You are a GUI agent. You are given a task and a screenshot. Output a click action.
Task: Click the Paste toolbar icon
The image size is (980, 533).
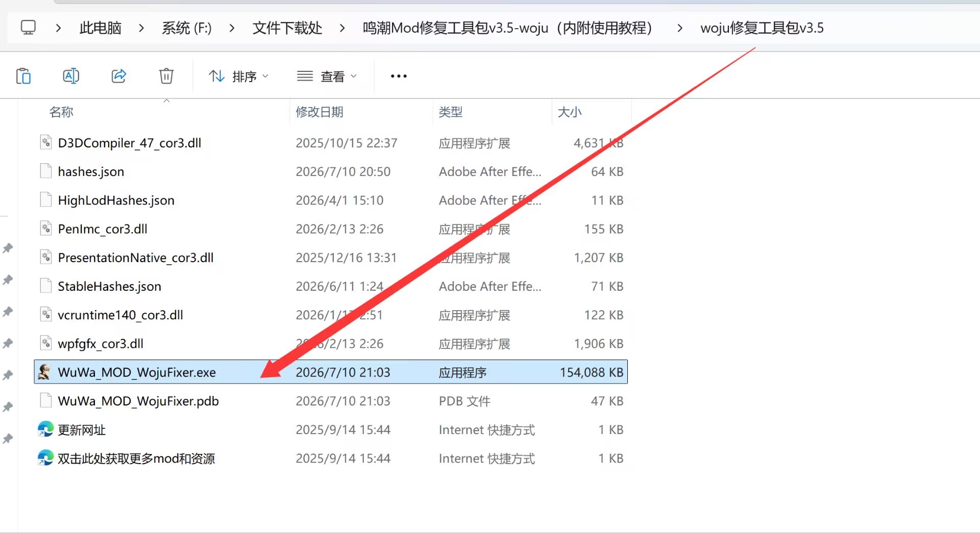(23, 76)
